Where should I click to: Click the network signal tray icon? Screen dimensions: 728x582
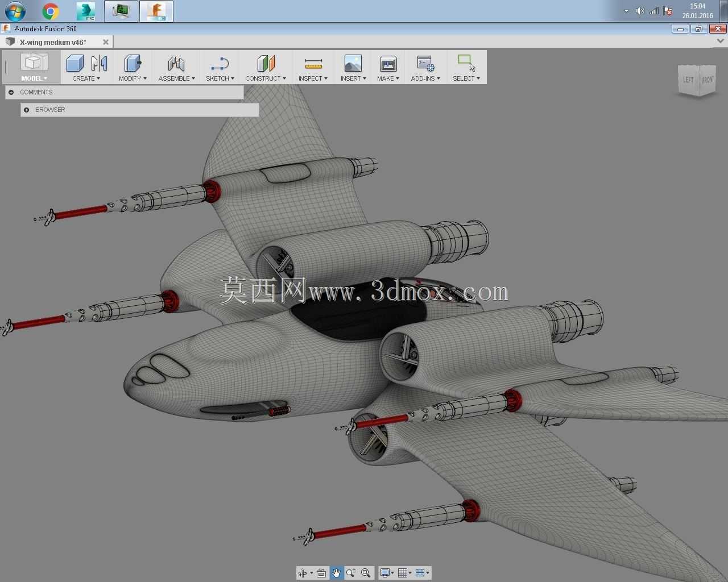pyautogui.click(x=654, y=11)
